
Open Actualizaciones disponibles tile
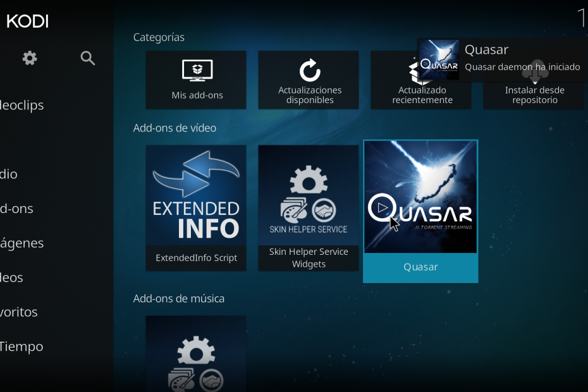pyautogui.click(x=309, y=80)
